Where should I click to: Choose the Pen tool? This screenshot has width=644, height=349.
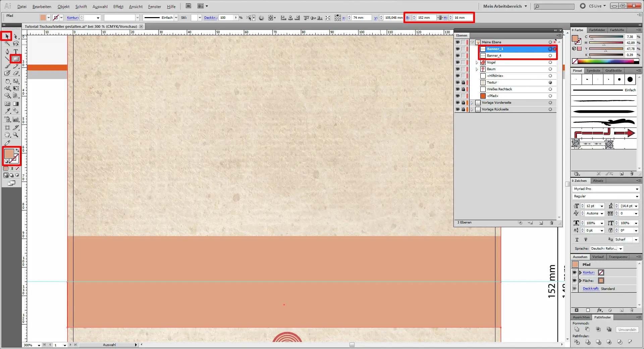pos(7,51)
